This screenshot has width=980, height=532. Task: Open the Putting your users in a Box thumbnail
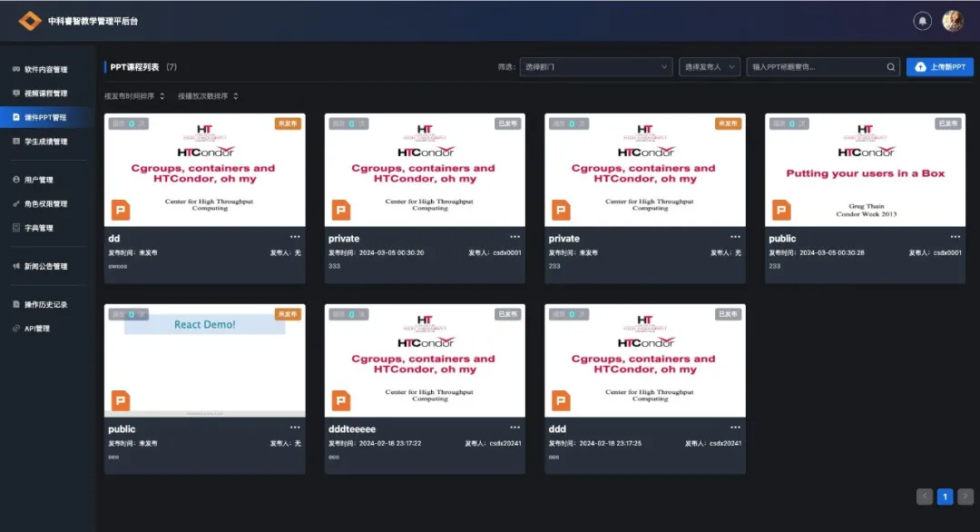(x=865, y=170)
